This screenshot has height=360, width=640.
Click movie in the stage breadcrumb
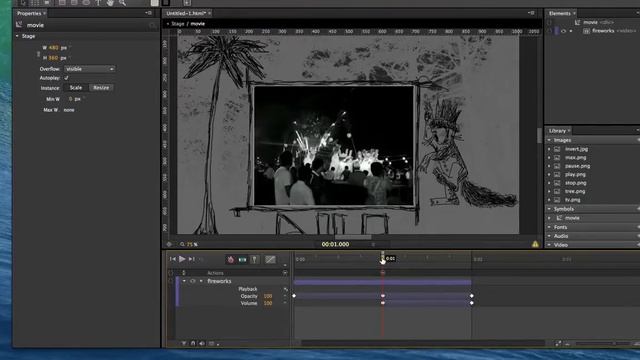pos(198,24)
